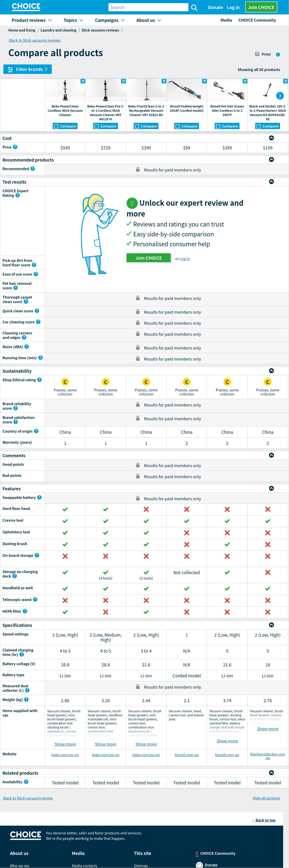Click the CHOICE logo in the header

[x=26, y=7]
